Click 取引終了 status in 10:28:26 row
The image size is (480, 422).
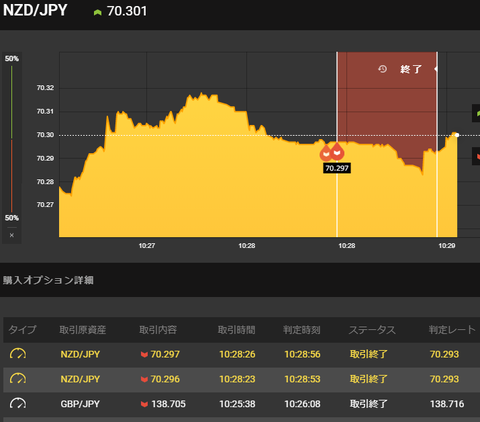pos(369,354)
